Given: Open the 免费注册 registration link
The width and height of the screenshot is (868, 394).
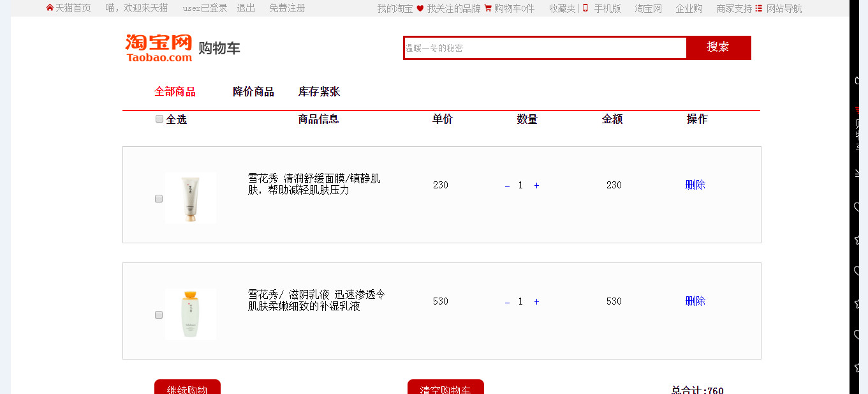Looking at the screenshot, I should click(287, 8).
